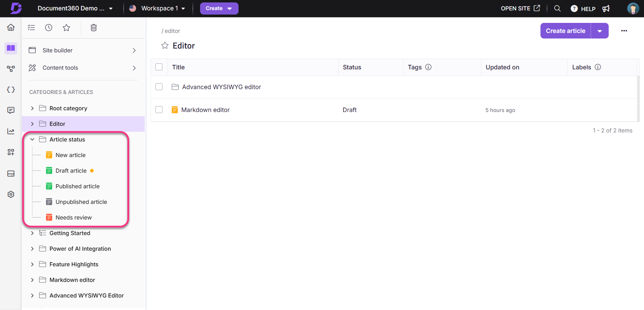Open the more options ellipsis menu
The height and width of the screenshot is (310, 644).
click(624, 31)
